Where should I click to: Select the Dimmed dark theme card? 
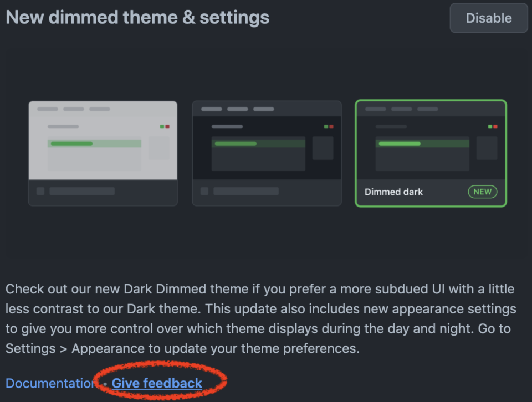pos(431,153)
